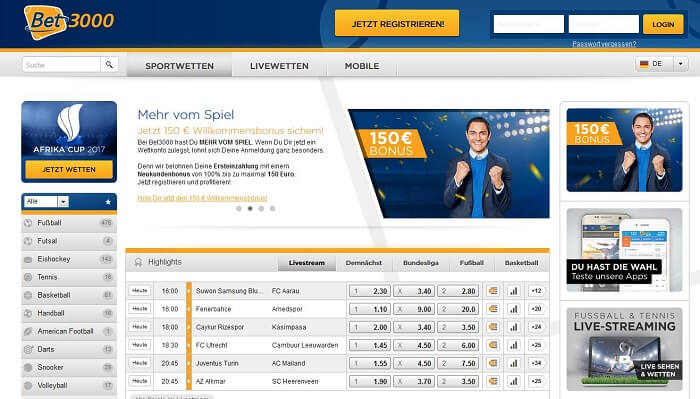Open Snooker sport category
Screen dimensions: 700x399
tap(69, 367)
